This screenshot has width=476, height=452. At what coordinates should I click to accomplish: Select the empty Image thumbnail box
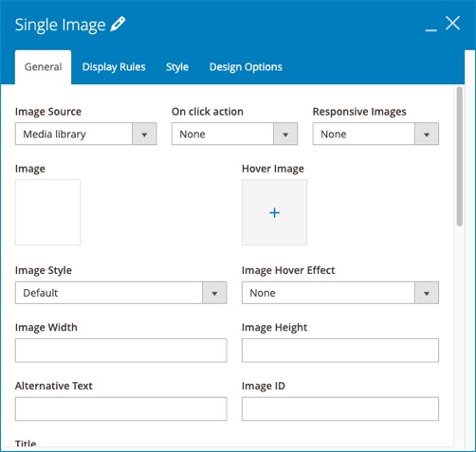(x=47, y=212)
